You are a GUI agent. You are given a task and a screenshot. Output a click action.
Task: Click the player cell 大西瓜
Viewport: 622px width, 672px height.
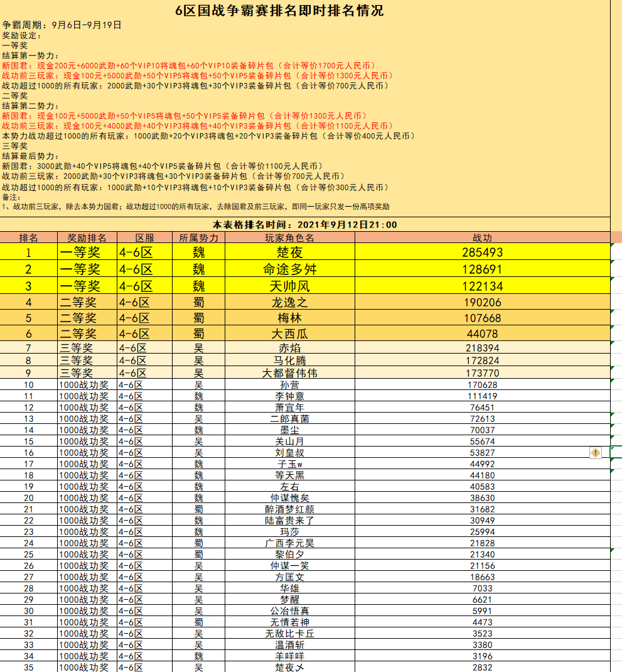pyautogui.click(x=290, y=333)
